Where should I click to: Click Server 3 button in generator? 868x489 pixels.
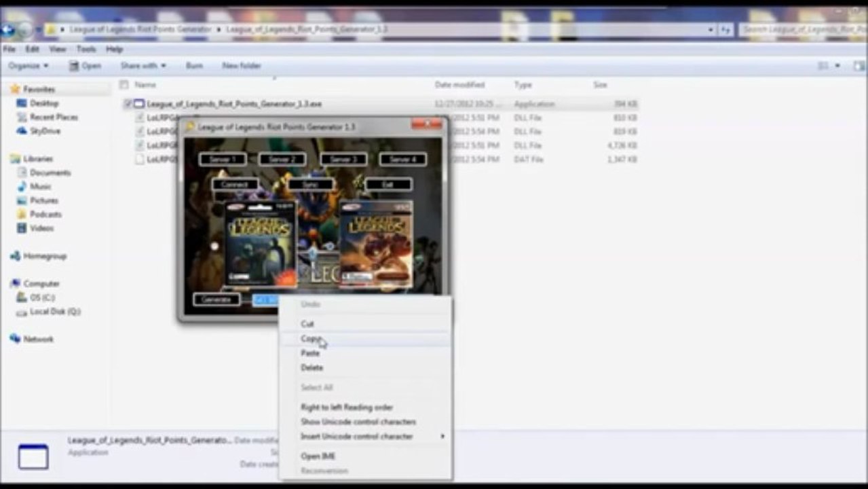pyautogui.click(x=343, y=160)
